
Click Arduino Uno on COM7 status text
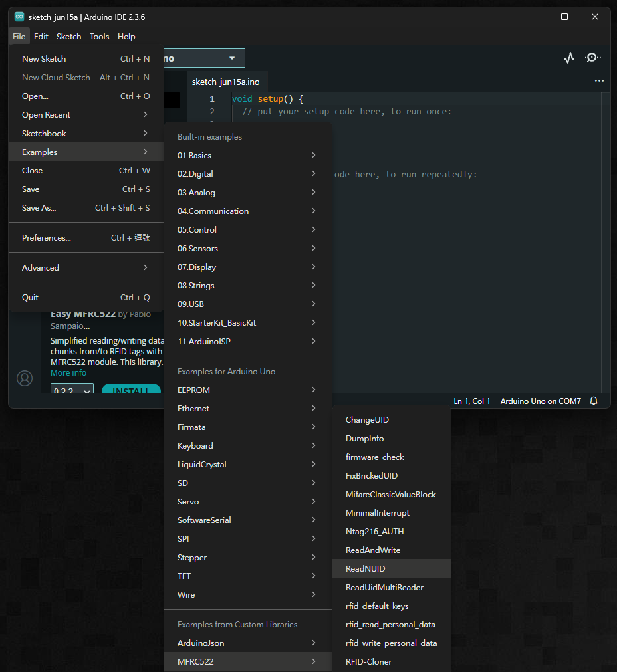pyautogui.click(x=541, y=401)
